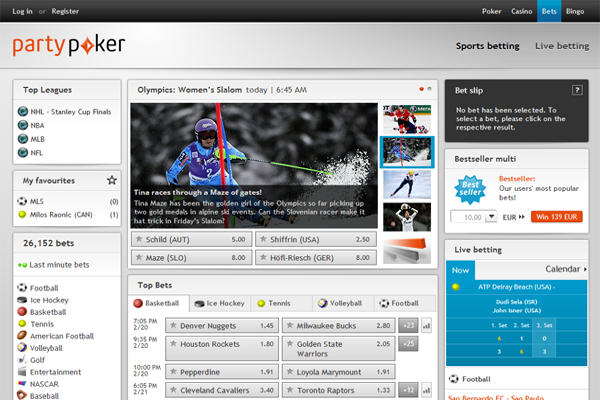Image resolution: width=600 pixels, height=400 pixels.
Task: Open statistics icon for Cleveland Cavaliers game
Action: coord(426,390)
